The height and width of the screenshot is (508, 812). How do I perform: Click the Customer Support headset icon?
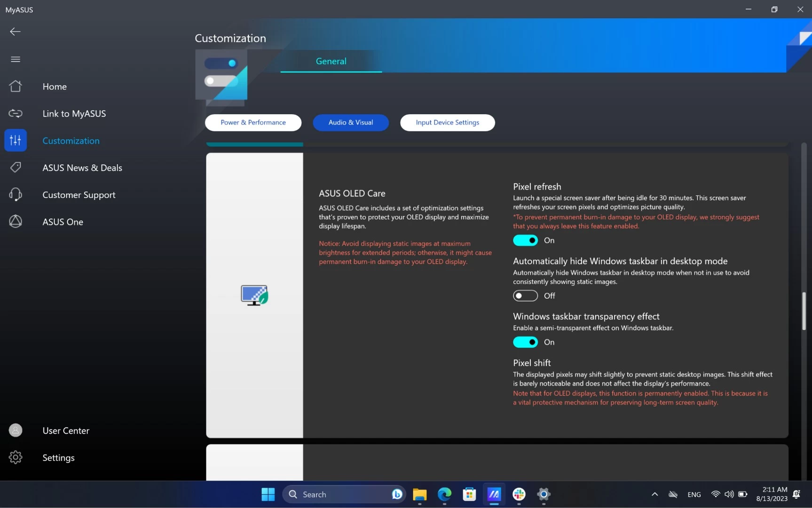coord(16,194)
